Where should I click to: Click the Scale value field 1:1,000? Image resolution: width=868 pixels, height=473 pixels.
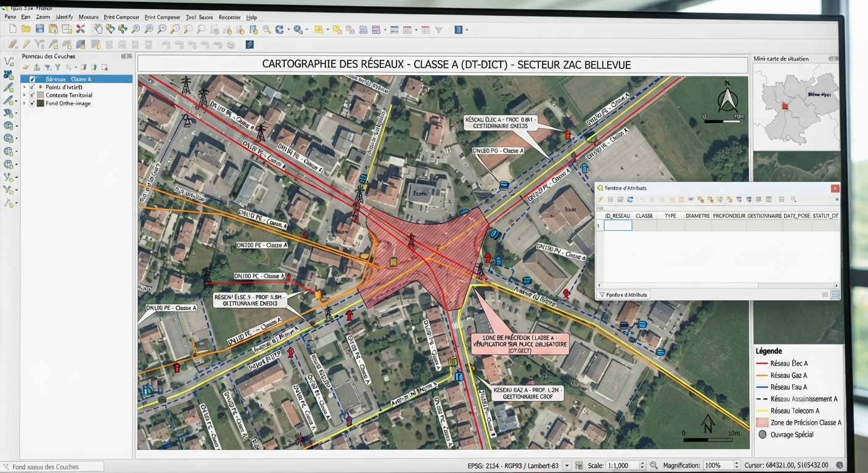click(622, 466)
